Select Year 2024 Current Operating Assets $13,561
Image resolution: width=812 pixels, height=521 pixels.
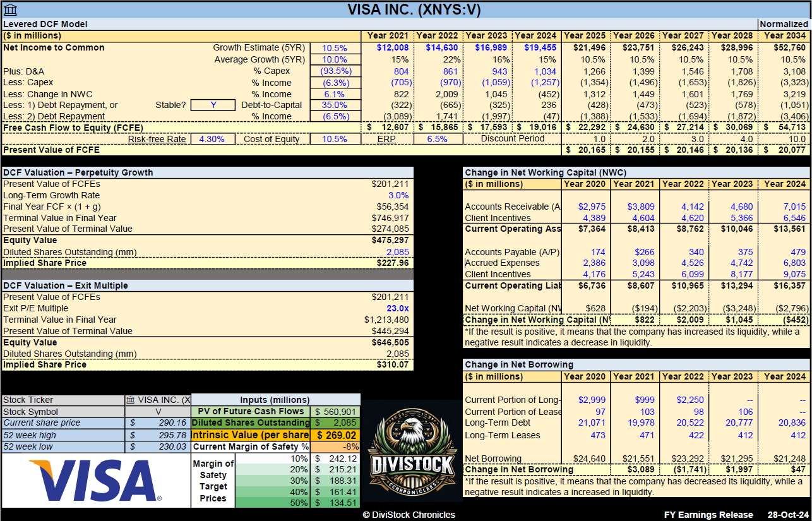coord(789,229)
